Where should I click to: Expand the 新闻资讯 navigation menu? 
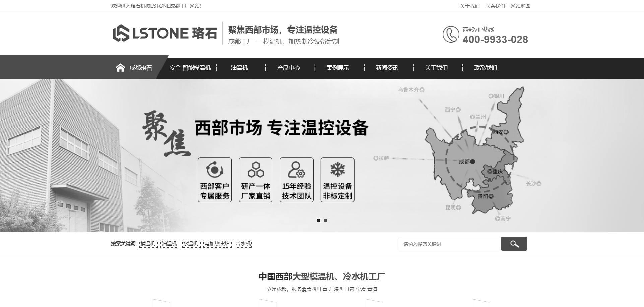387,68
